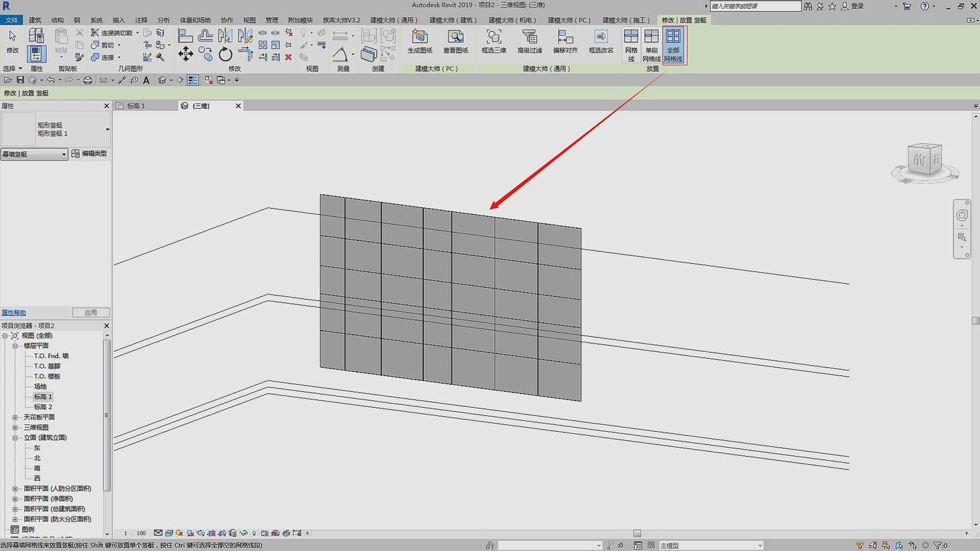Click the ViewCube front face
Screen dimensions: 980x551
[919, 160]
